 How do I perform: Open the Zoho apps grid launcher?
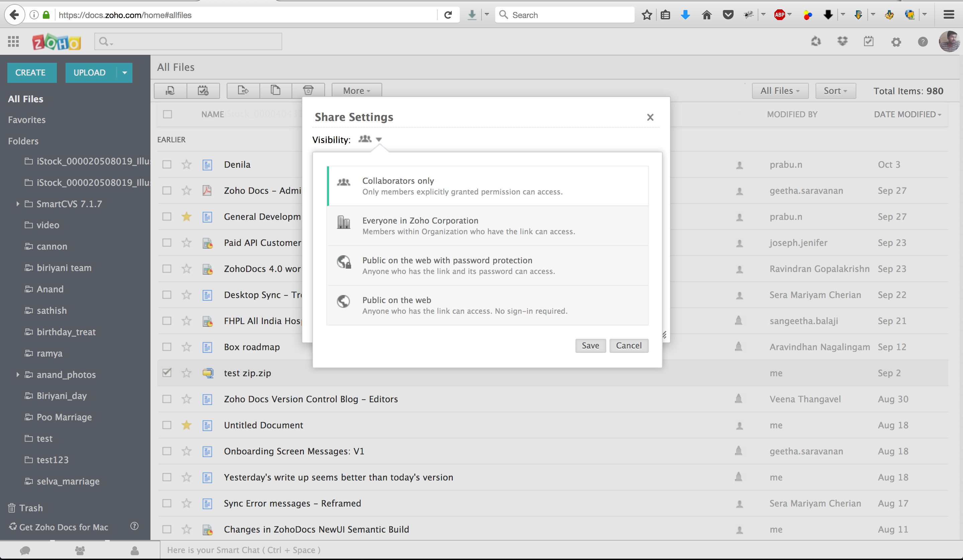[13, 41]
